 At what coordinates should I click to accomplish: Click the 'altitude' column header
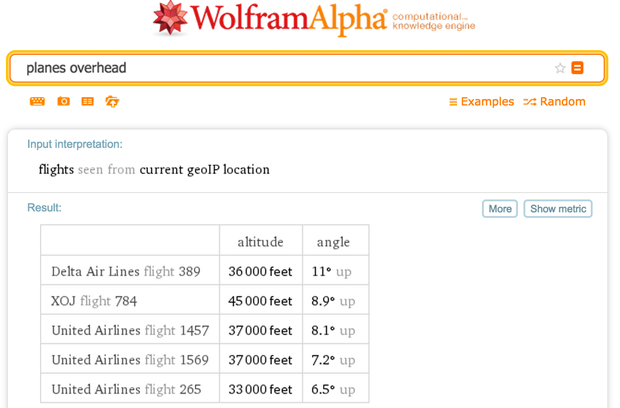(x=261, y=240)
